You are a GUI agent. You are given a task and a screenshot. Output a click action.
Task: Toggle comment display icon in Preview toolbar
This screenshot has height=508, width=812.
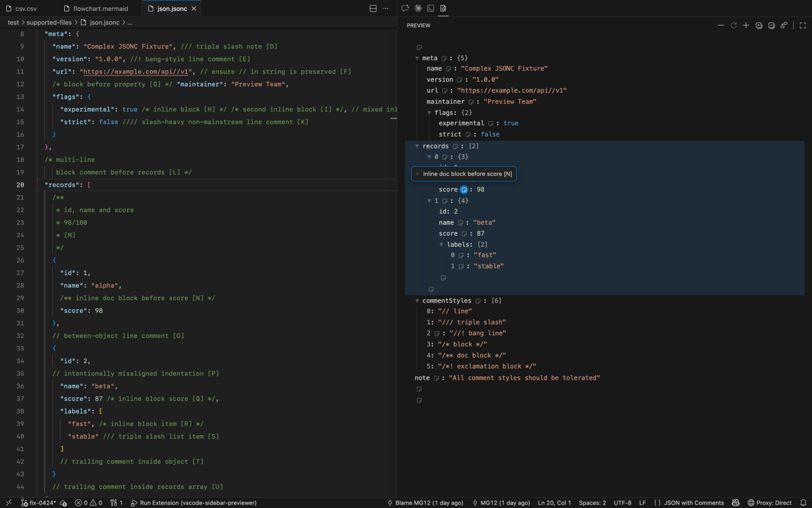[784, 25]
